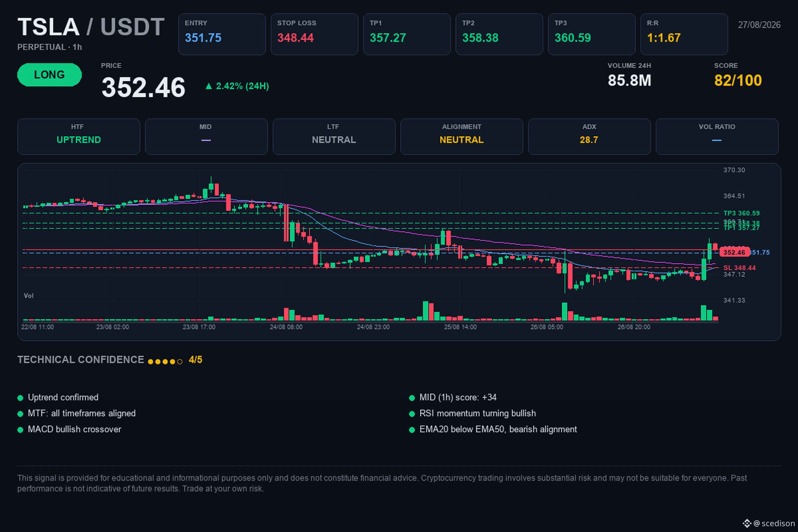The width and height of the screenshot is (798, 532).
Task: Click the 370.30 price axis label
Action: click(734, 170)
